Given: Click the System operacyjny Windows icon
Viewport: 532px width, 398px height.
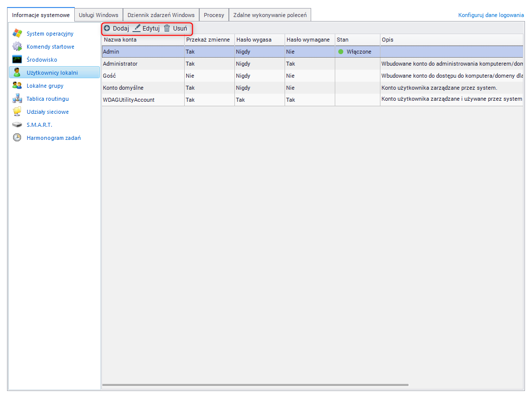Looking at the screenshot, I should pos(17,34).
